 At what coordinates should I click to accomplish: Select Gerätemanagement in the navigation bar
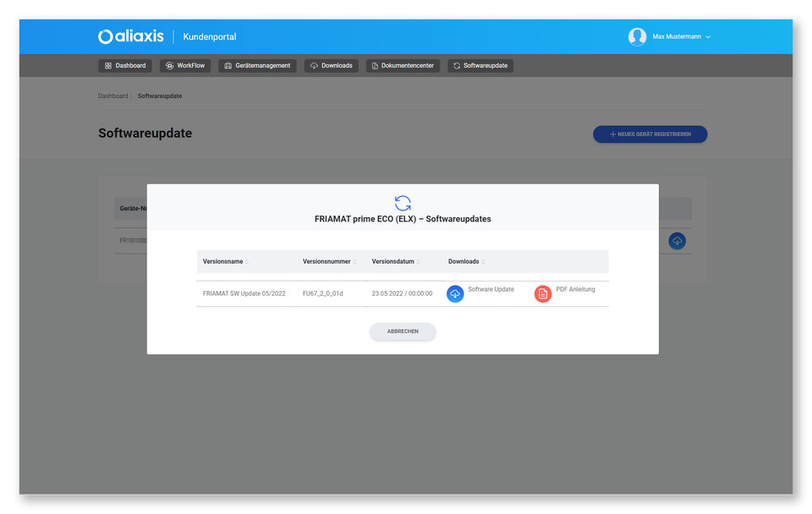(x=257, y=66)
